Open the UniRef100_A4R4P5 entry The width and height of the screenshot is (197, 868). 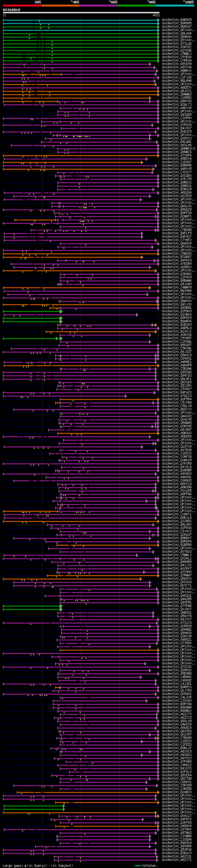tap(177, 365)
